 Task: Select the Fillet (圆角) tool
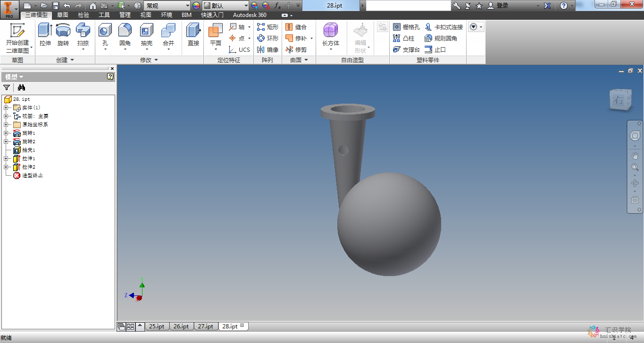(x=125, y=37)
